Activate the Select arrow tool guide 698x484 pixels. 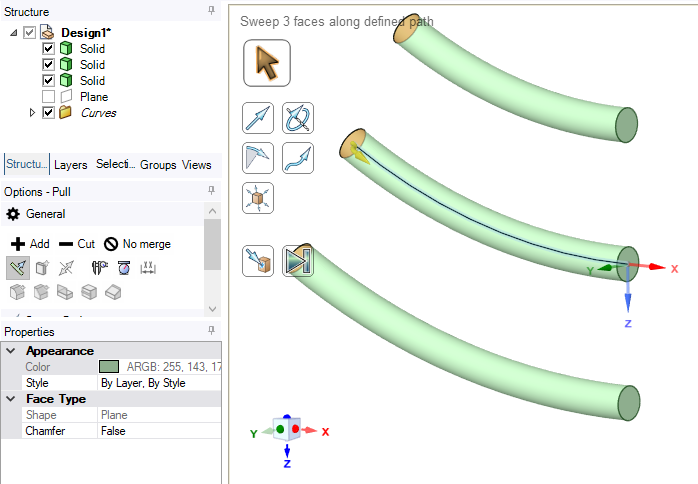267,63
